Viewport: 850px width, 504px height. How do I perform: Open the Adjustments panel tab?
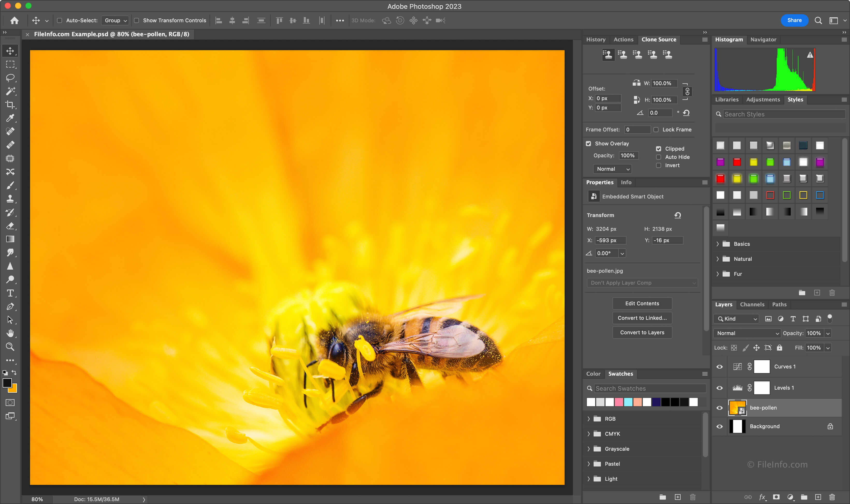tap(763, 99)
